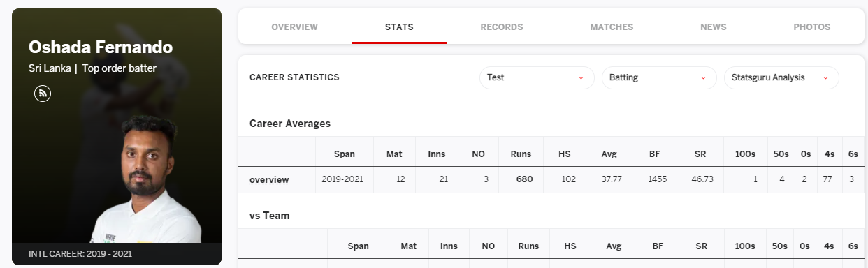
Task: Open the Test format dropdown
Action: pyautogui.click(x=537, y=77)
